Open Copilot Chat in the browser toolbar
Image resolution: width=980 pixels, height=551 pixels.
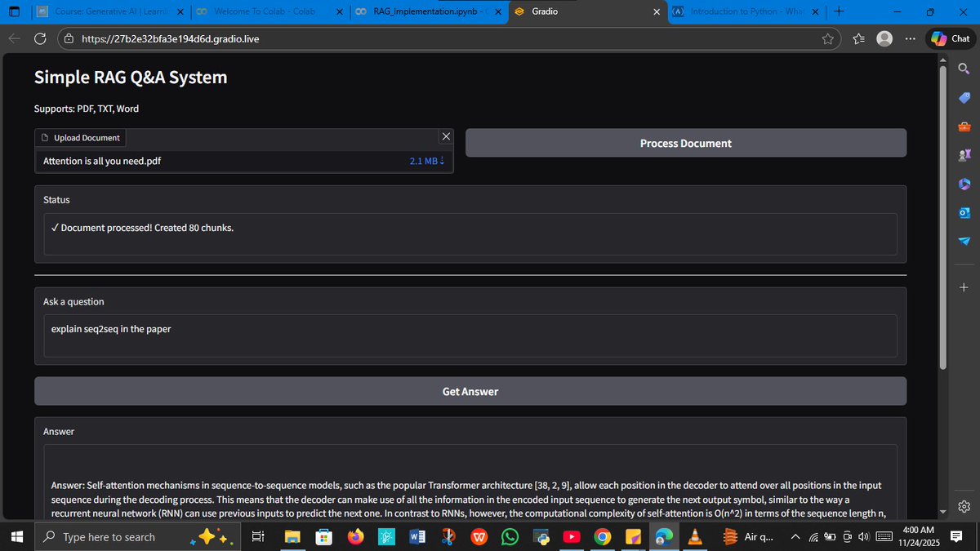950,38
